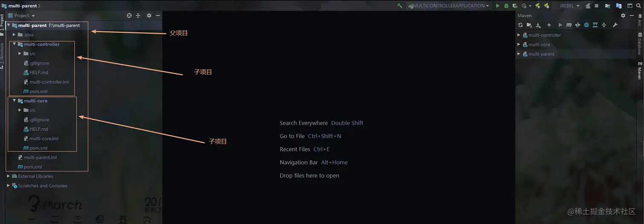644x224 pixels.
Task: Open MULTICONTROLLERAPPLICATION run configuration dropdown
Action: [448, 6]
